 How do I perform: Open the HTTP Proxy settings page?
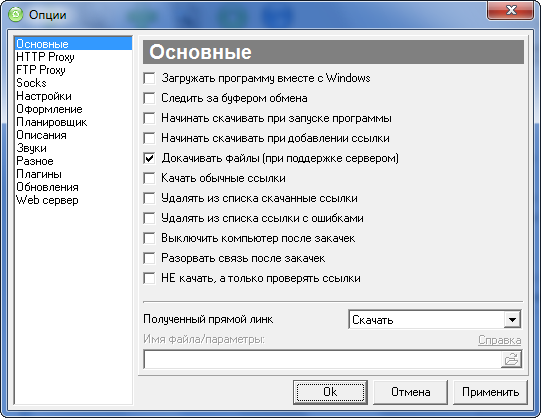(73, 57)
